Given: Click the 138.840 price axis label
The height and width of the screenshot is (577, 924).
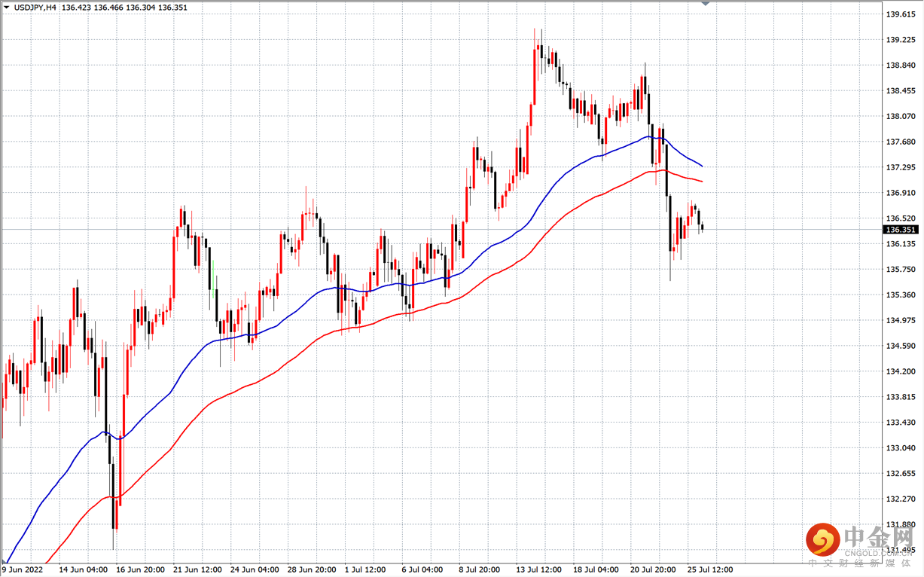Looking at the screenshot, I should [x=901, y=66].
